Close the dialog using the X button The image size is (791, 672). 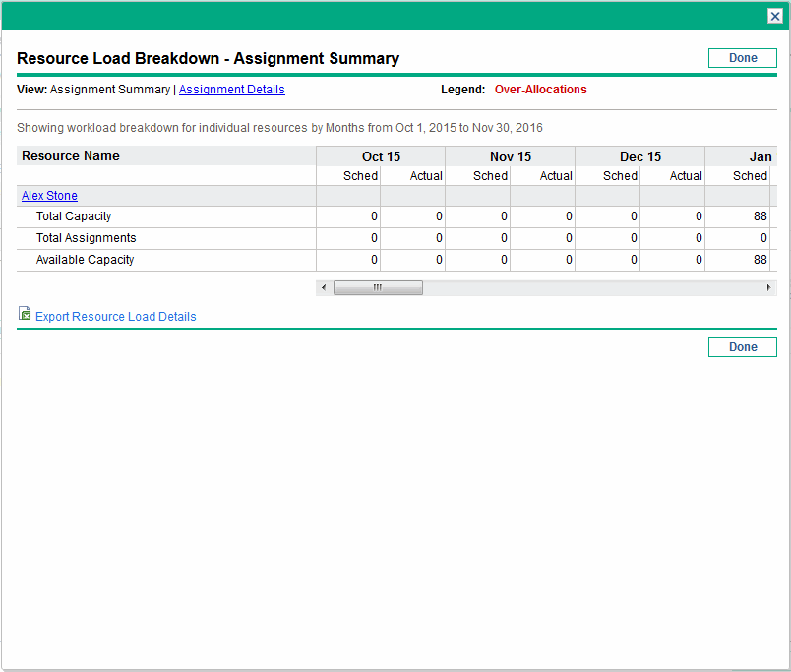tap(775, 16)
